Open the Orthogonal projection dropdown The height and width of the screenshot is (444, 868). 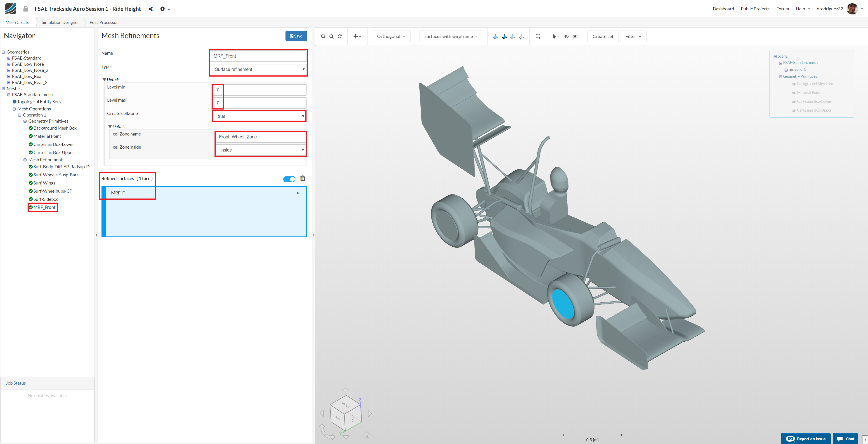pos(391,36)
